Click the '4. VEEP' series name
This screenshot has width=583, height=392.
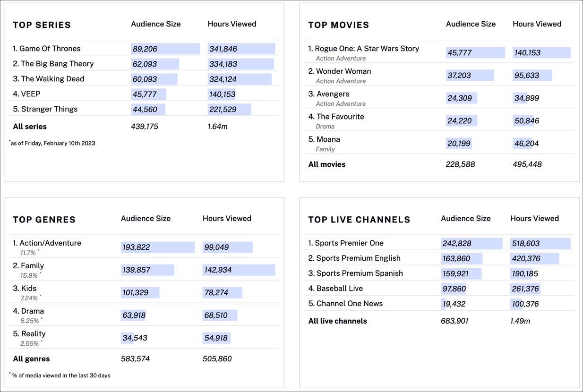[26, 94]
